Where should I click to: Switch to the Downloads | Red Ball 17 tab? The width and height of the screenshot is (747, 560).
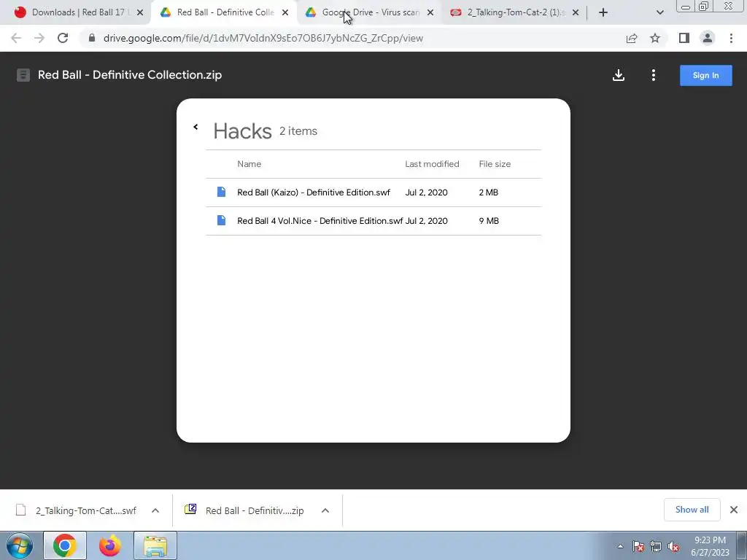tap(77, 12)
